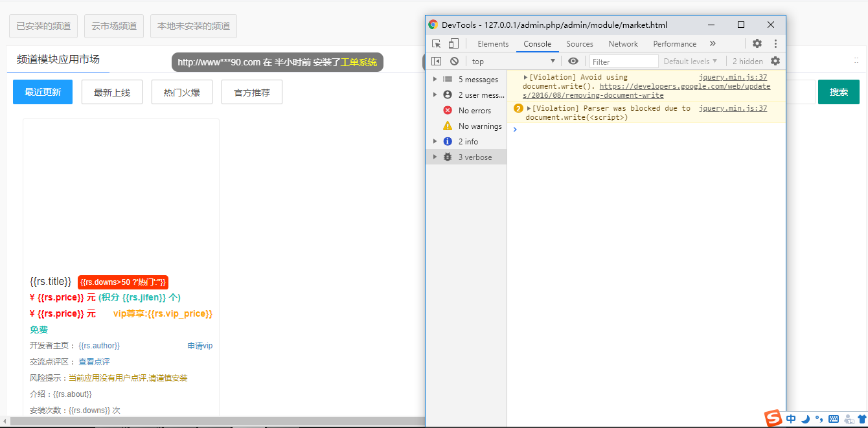Show more DevTools tabs via chevron

pos(713,44)
